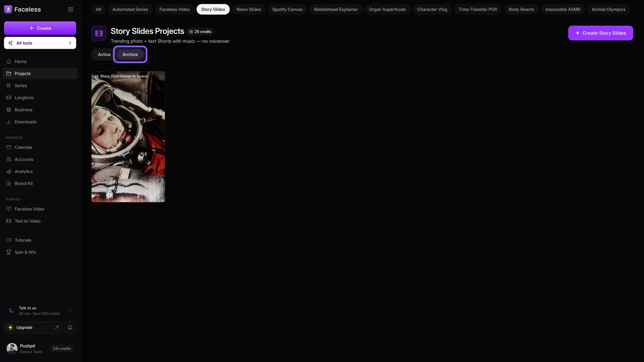The width and height of the screenshot is (644, 362).
Task: Select the All category tab
Action: pos(98,9)
